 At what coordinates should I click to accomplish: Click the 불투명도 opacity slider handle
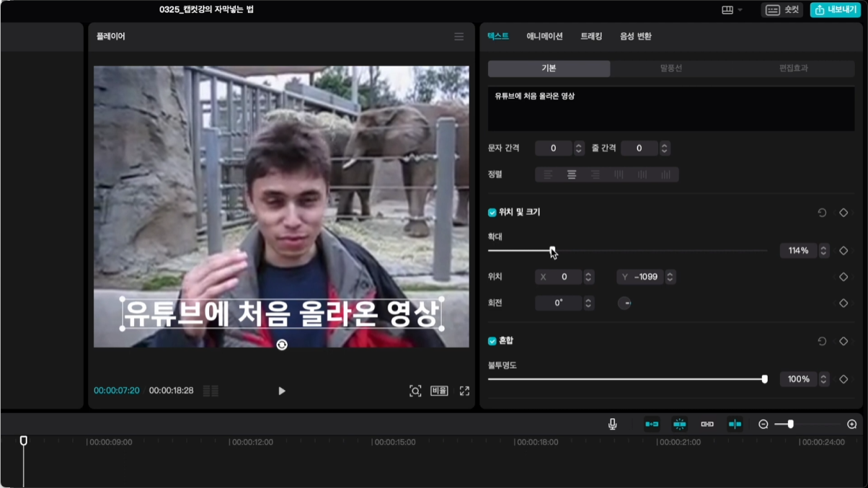click(x=764, y=379)
